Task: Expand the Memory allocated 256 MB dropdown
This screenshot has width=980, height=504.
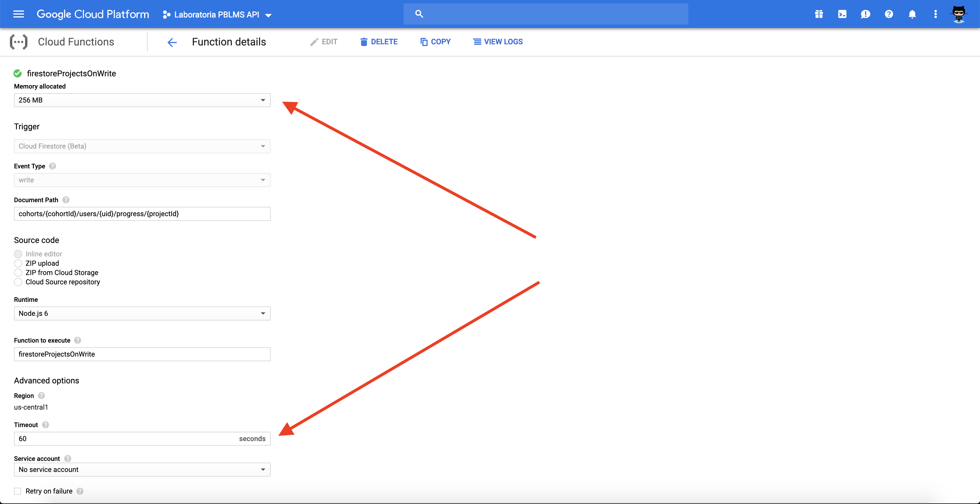Action: (x=142, y=100)
